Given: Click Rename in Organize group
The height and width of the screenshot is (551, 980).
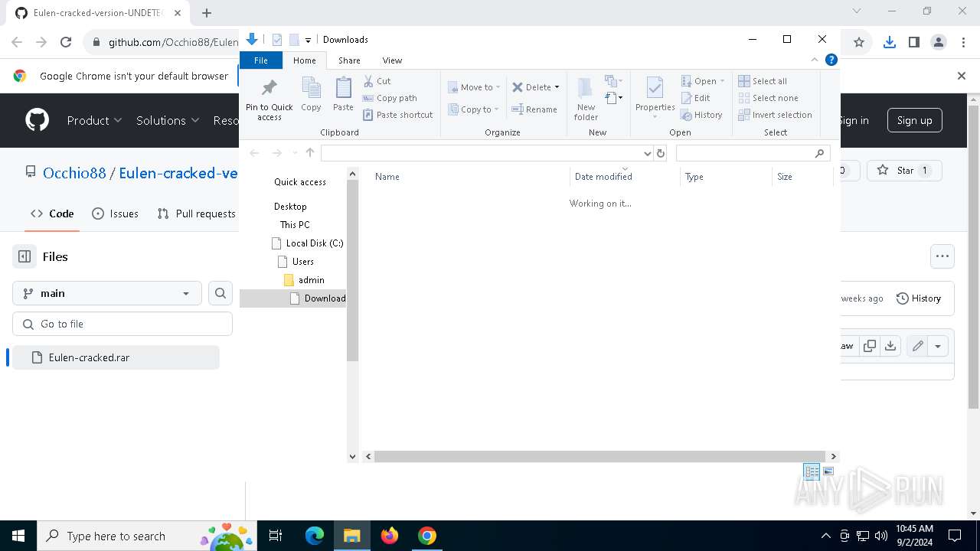Looking at the screenshot, I should pyautogui.click(x=534, y=109).
